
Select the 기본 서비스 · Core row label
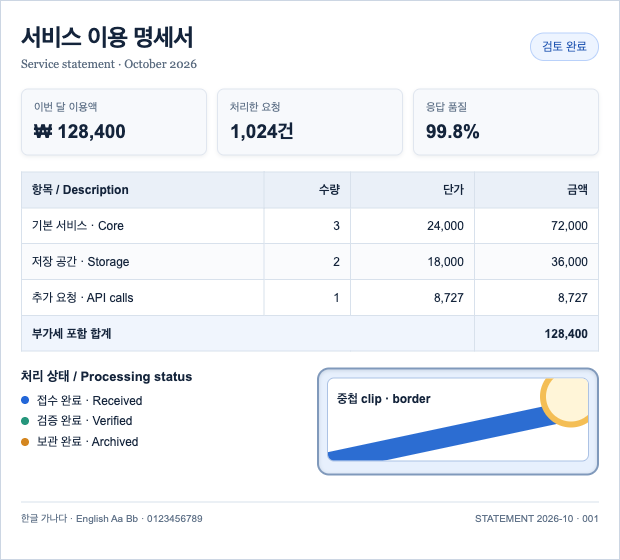click(x=78, y=226)
